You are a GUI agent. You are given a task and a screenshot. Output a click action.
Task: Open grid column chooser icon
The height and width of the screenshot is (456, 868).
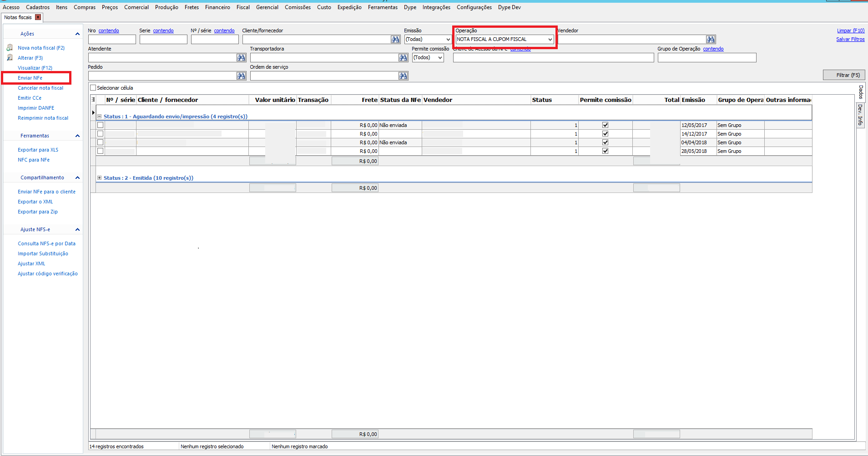(93, 100)
